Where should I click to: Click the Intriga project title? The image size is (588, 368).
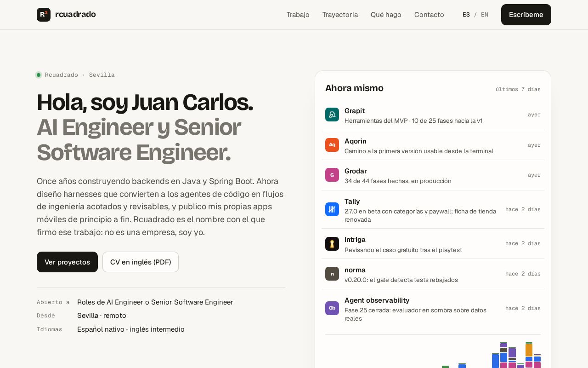click(x=355, y=240)
